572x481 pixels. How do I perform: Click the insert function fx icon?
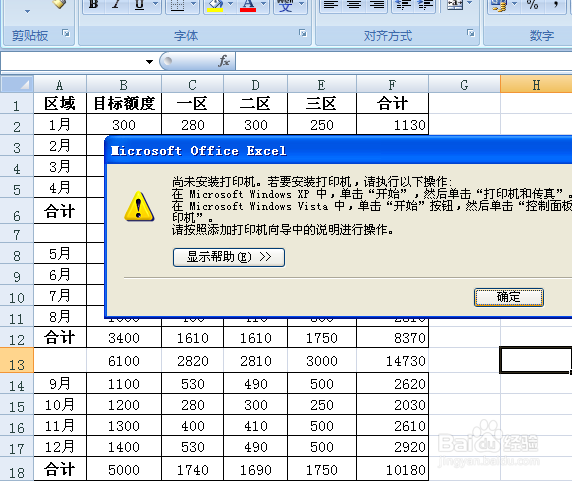(x=224, y=61)
